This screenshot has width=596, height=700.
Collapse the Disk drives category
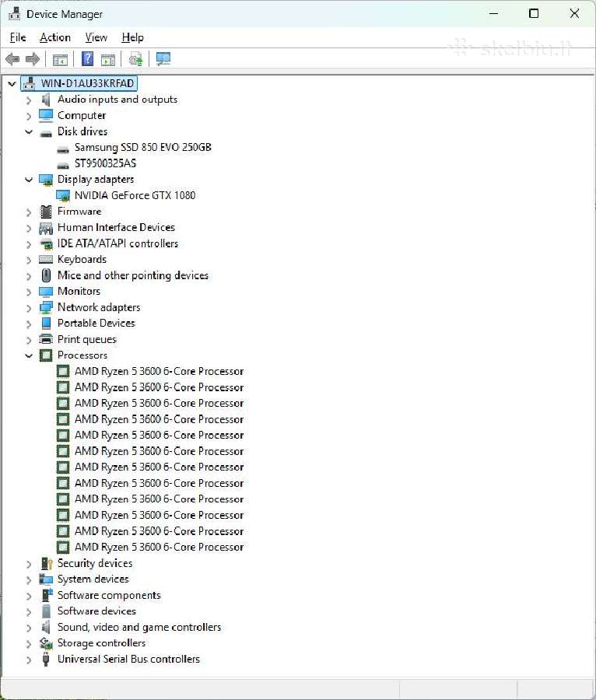coord(29,131)
